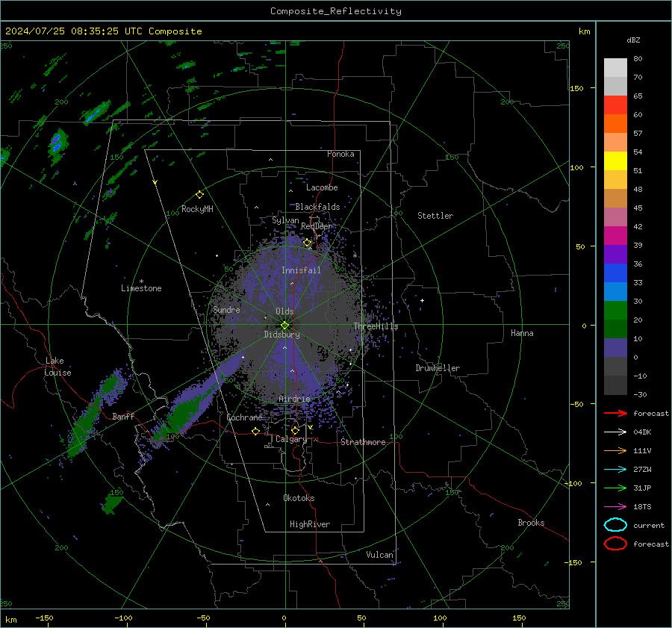Select the green 20 dBZ color swatch
The image size is (672, 628).
(615, 310)
